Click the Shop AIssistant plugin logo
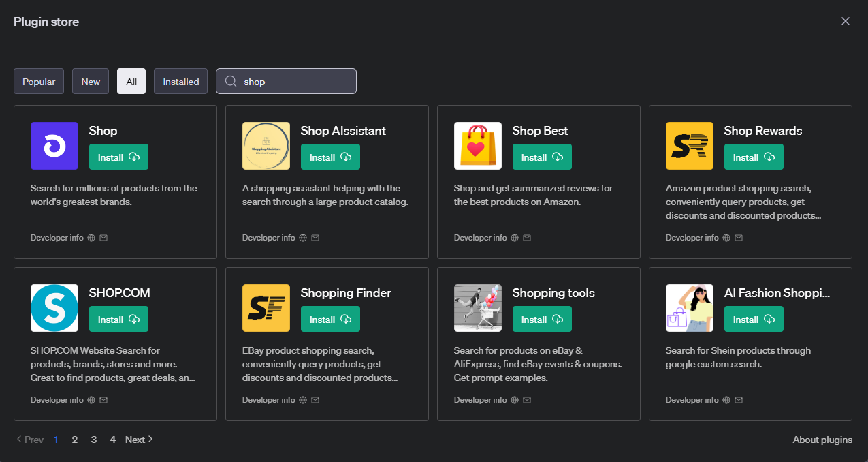Image resolution: width=868 pixels, height=462 pixels. click(266, 146)
